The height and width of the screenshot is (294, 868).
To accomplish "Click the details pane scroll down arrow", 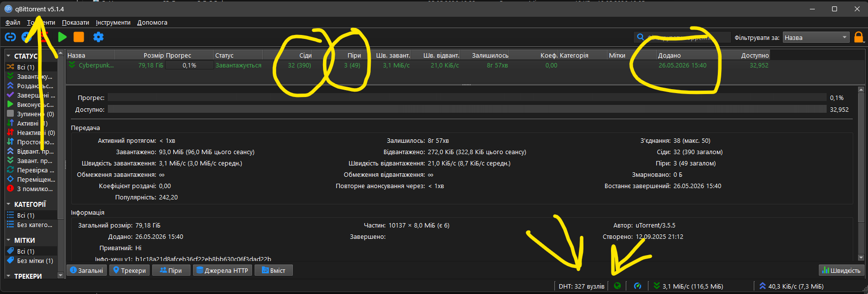I will (861, 258).
